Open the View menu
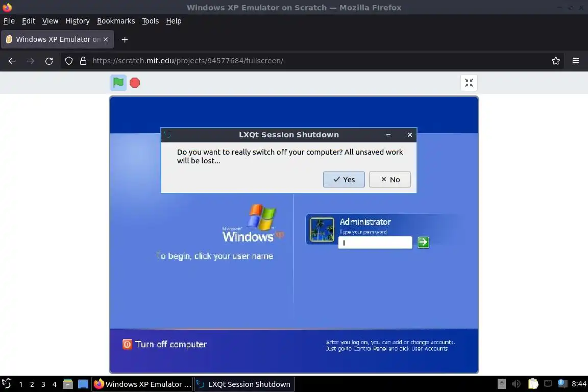The image size is (588, 392). 50,21
